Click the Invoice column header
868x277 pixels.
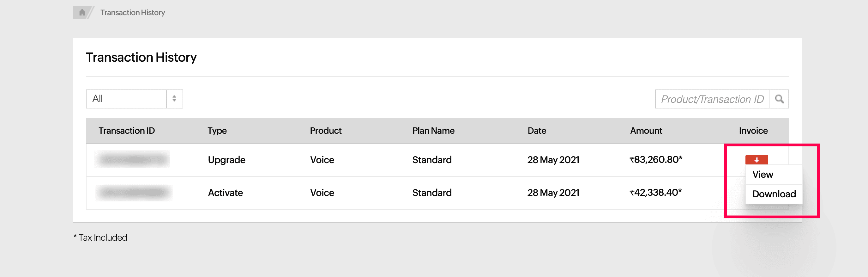pos(753,131)
